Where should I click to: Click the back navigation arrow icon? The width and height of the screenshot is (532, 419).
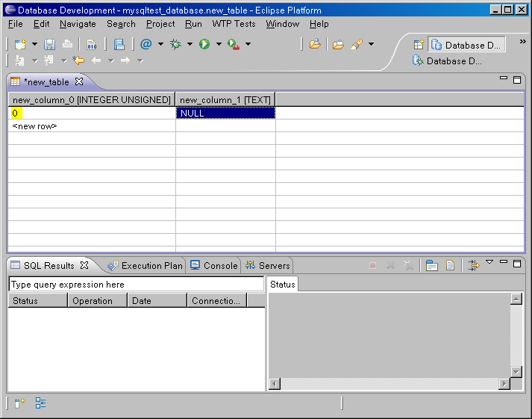tap(96, 60)
